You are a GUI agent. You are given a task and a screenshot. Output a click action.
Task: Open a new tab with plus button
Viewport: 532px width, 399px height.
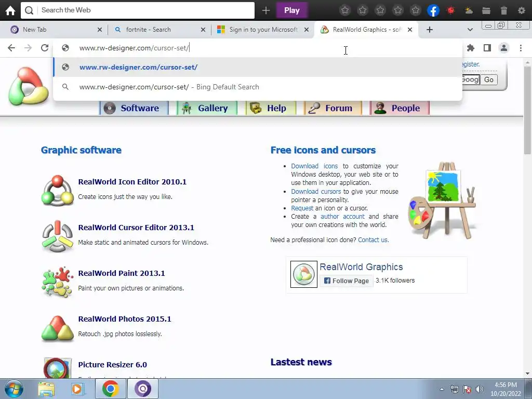430,30
